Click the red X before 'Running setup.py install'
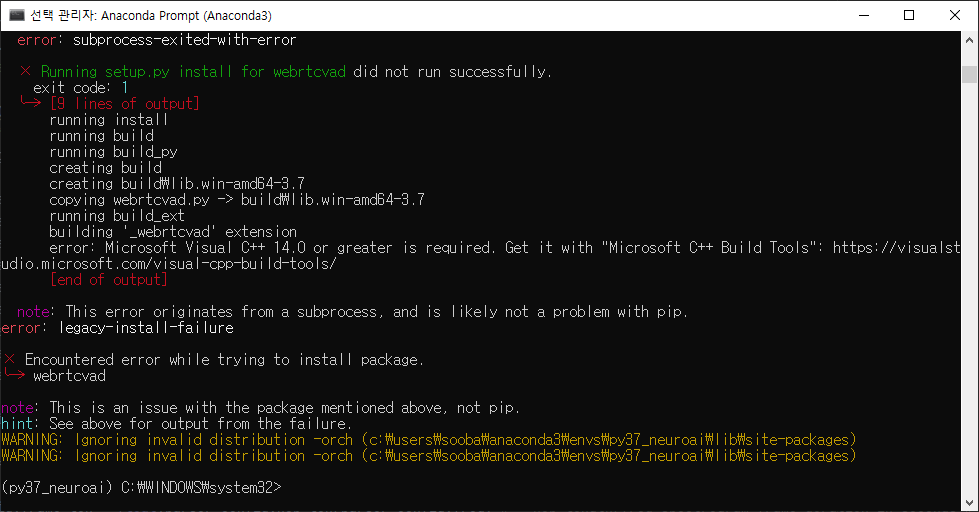Screen dimensions: 979x512 coord(25,71)
